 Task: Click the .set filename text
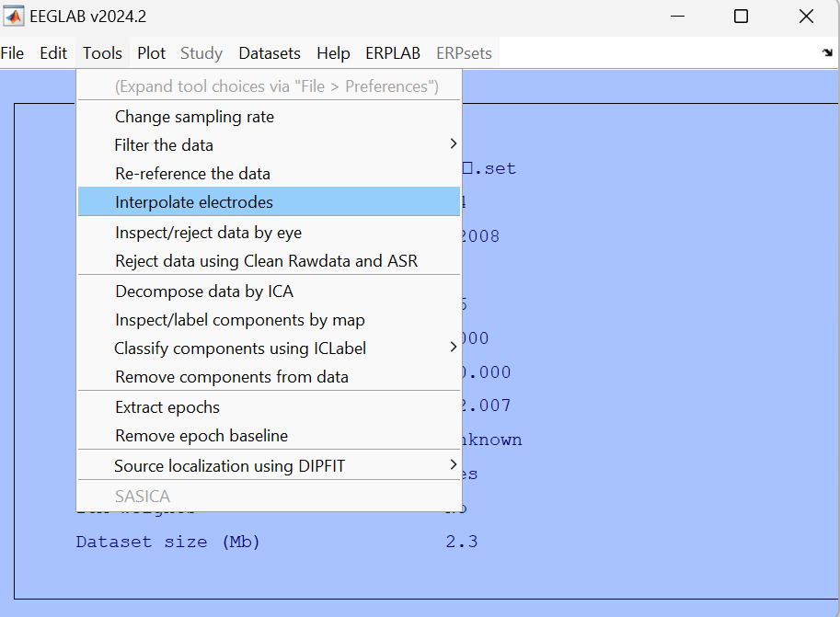click(489, 168)
